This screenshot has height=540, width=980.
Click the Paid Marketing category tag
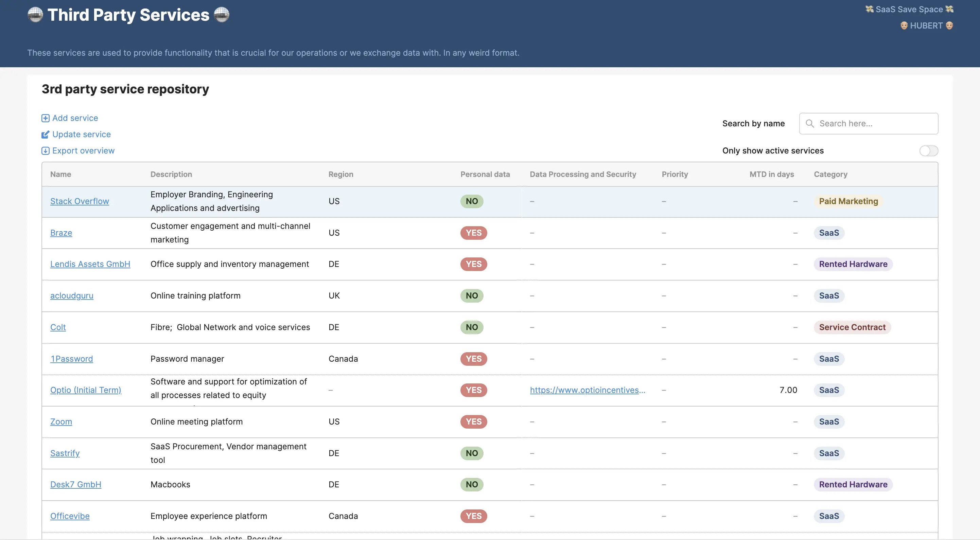pos(848,201)
